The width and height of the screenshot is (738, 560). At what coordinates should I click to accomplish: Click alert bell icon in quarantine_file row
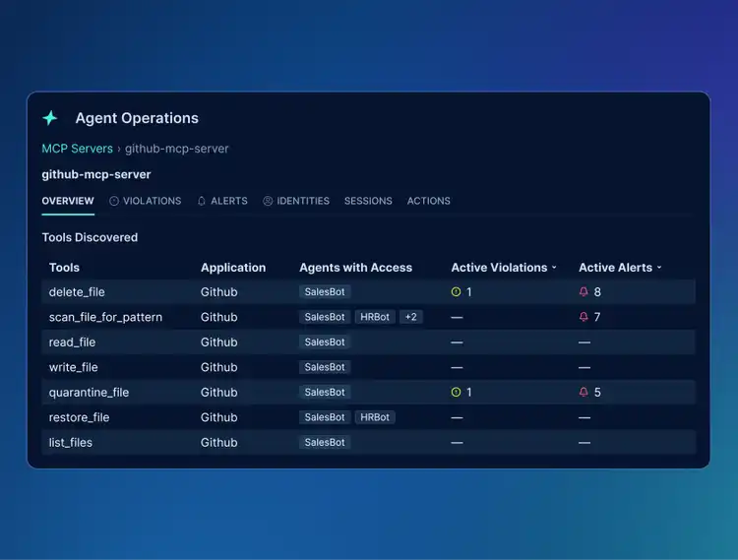tap(584, 392)
